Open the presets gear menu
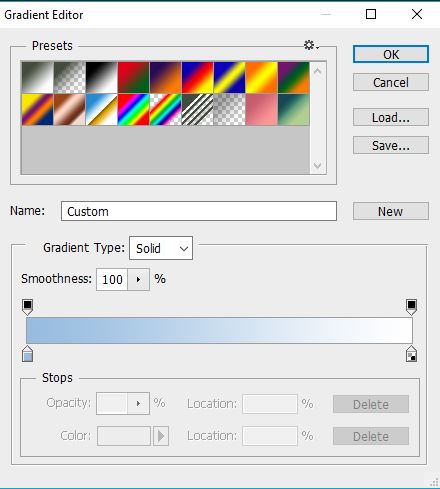This screenshot has width=440, height=489. pyautogui.click(x=311, y=45)
